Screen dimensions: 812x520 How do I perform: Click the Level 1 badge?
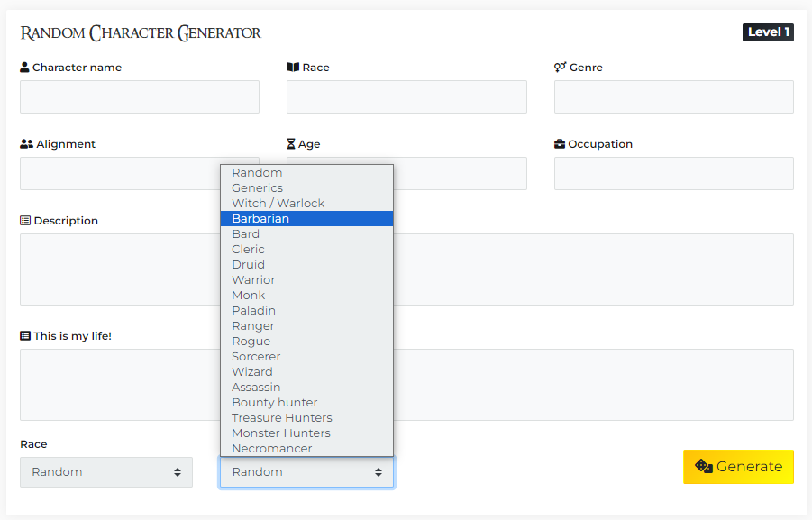(768, 32)
